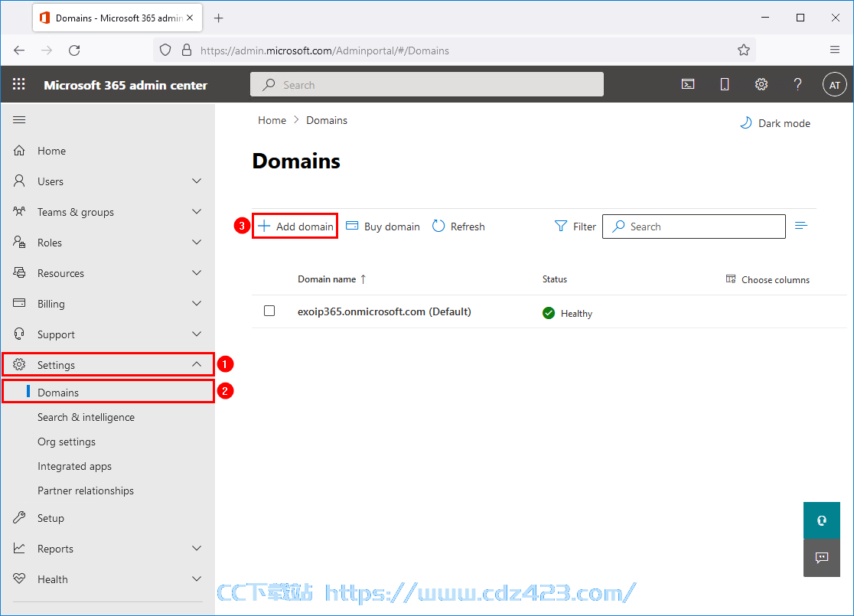Viewport: 854px width, 616px height.
Task: Click the Home breadcrumb link
Action: (x=272, y=120)
